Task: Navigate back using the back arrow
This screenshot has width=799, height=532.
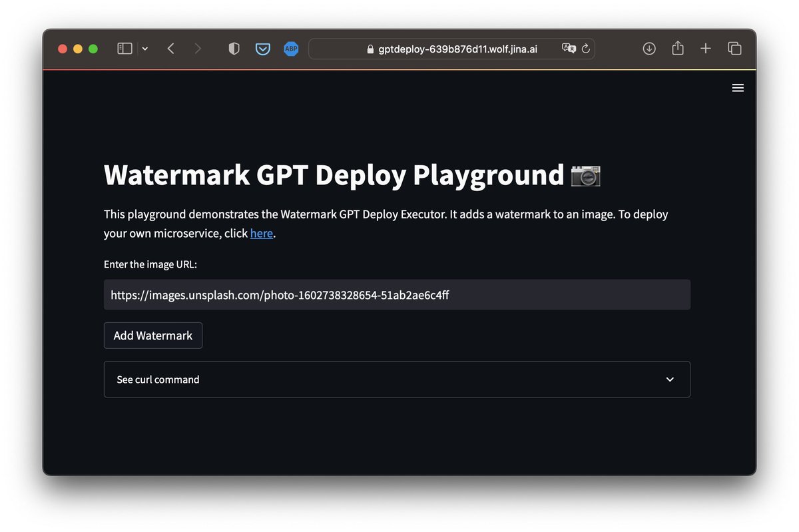Action: 170,48
